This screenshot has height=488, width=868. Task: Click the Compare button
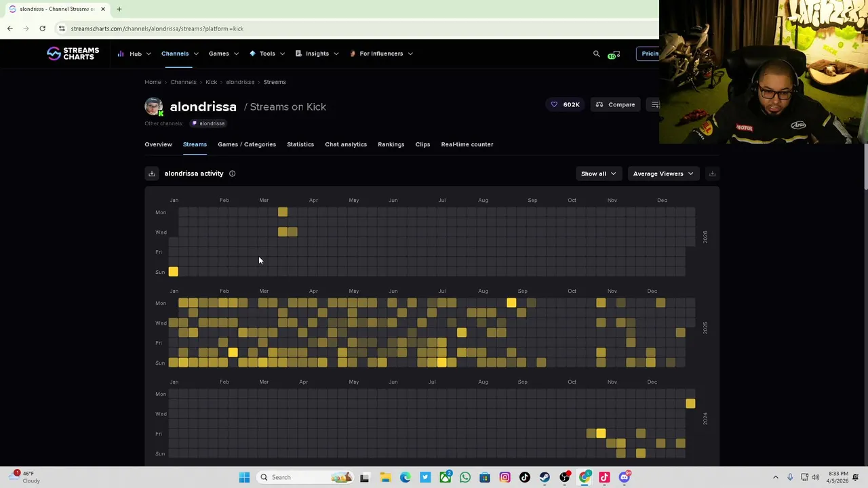pos(616,104)
